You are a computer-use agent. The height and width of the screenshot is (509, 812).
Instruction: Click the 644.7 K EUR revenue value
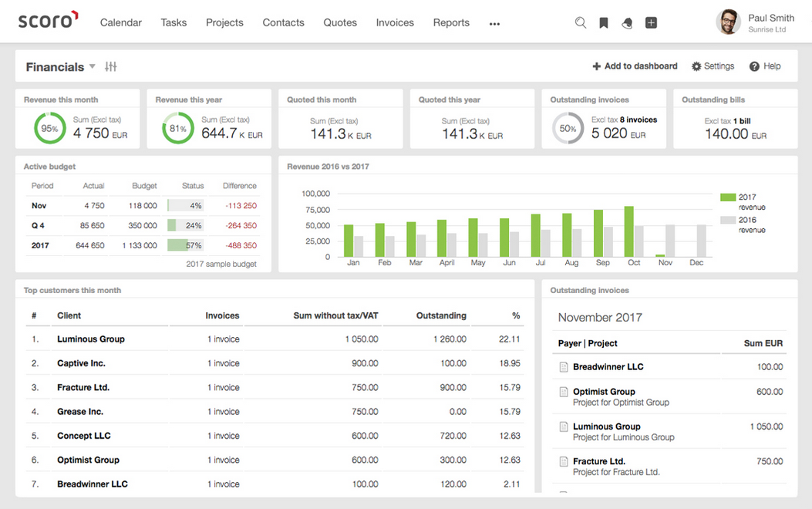pos(232,133)
